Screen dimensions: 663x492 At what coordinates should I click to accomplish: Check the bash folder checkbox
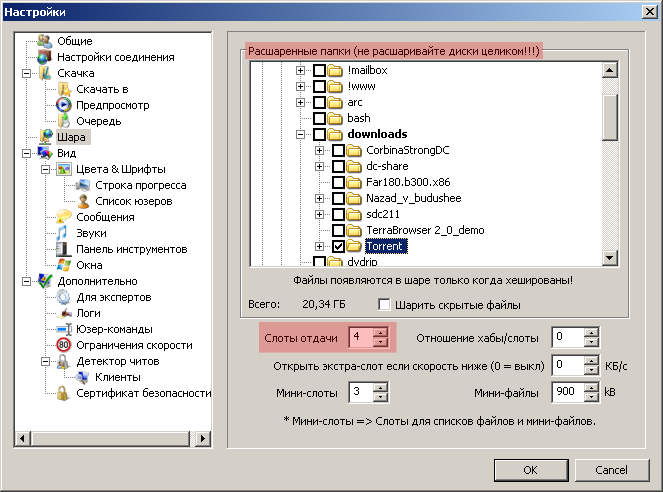tap(319, 118)
